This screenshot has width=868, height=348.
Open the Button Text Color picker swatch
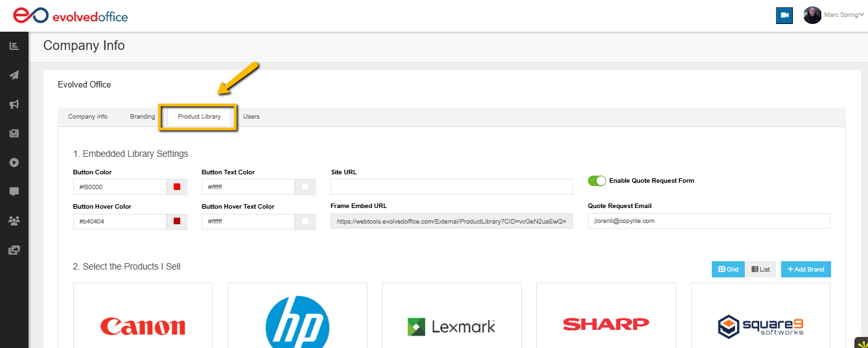(x=305, y=187)
